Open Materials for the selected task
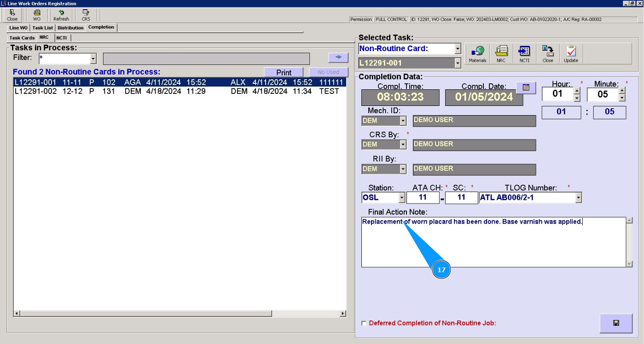The width and height of the screenshot is (644, 344). pos(477,54)
